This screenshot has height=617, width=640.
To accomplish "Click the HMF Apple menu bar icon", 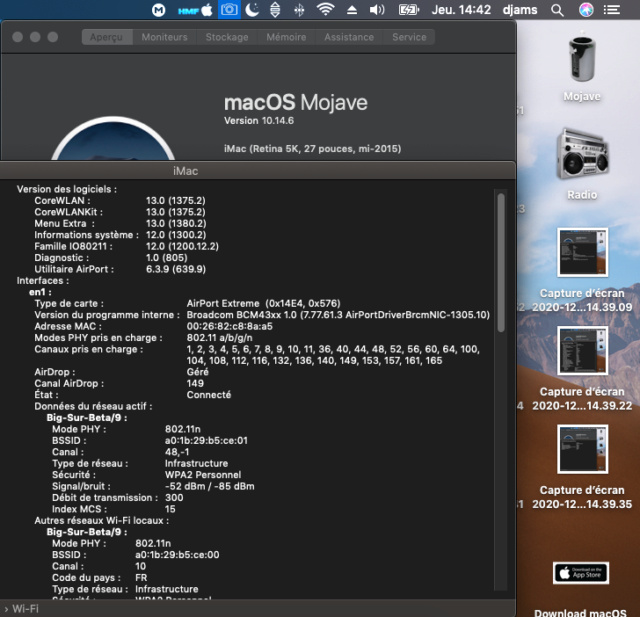I will point(195,10).
